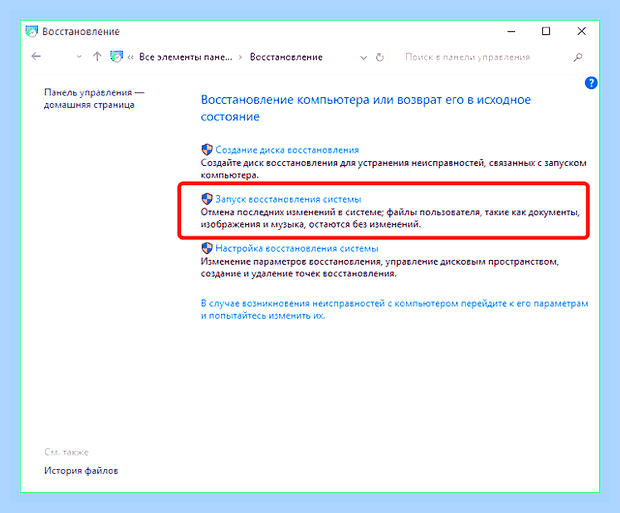The image size is (620, 513).
Task: Open "Запуск восстановления системы" link
Action: click(288, 199)
